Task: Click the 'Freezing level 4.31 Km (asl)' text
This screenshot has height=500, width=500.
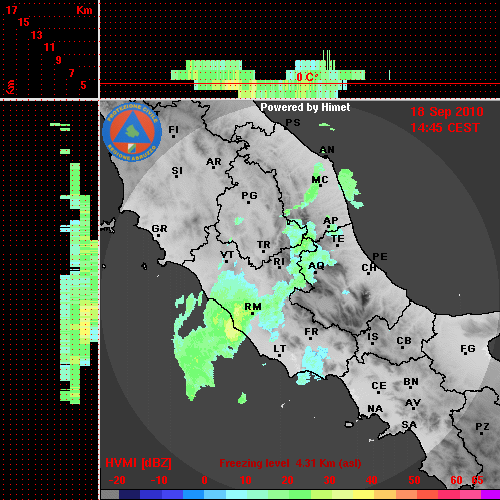Action: (x=290, y=463)
